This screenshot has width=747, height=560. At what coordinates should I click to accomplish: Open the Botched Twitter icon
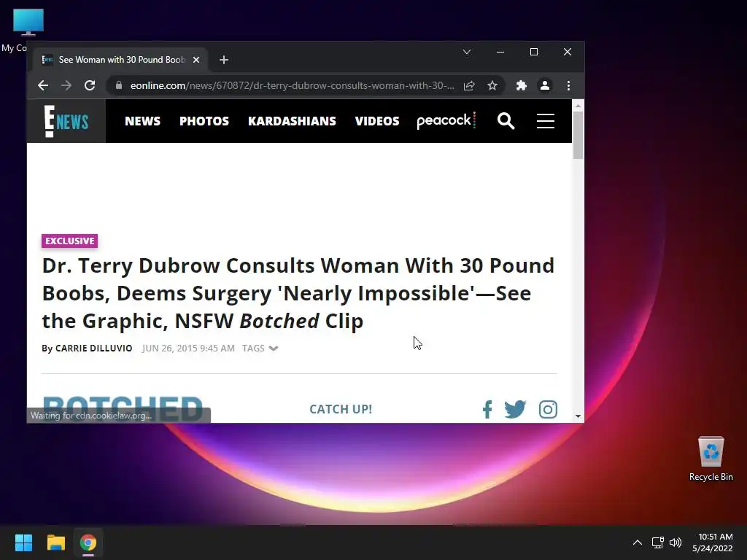(516, 409)
